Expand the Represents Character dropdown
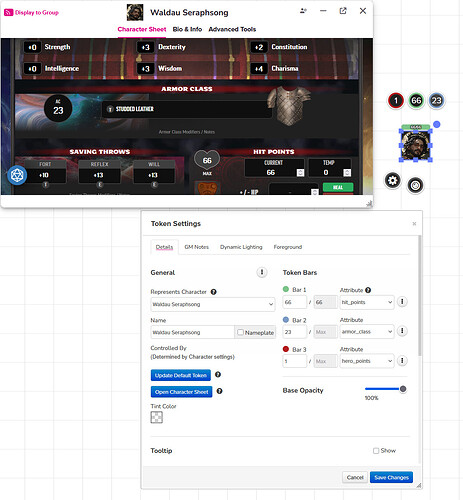The height and width of the screenshot is (500, 463). click(213, 304)
